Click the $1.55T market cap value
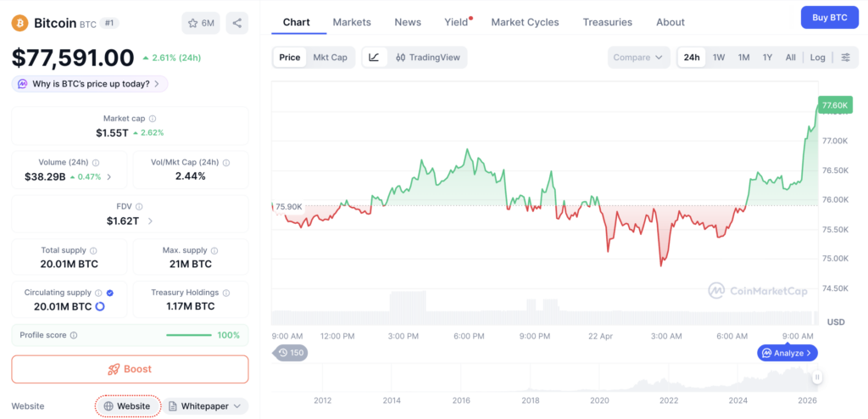This screenshot has width=868, height=419. (x=112, y=132)
